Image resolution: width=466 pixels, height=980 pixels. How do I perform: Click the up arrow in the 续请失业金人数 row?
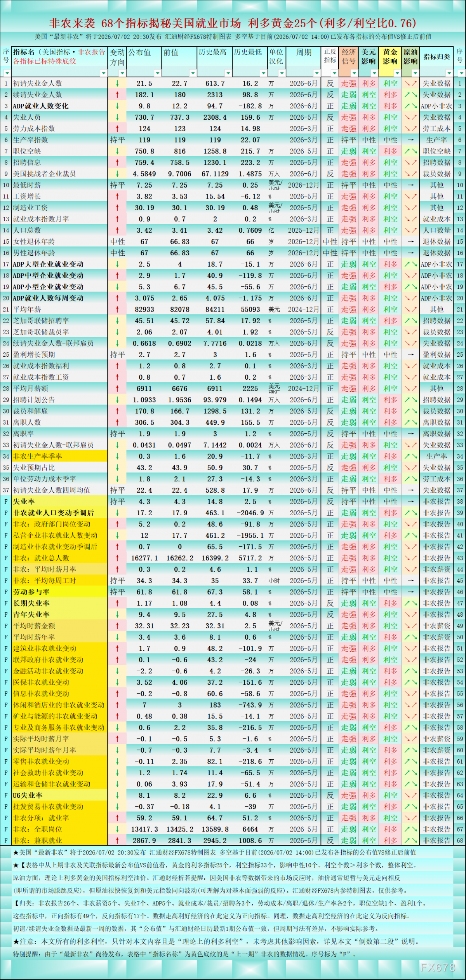[x=117, y=95]
